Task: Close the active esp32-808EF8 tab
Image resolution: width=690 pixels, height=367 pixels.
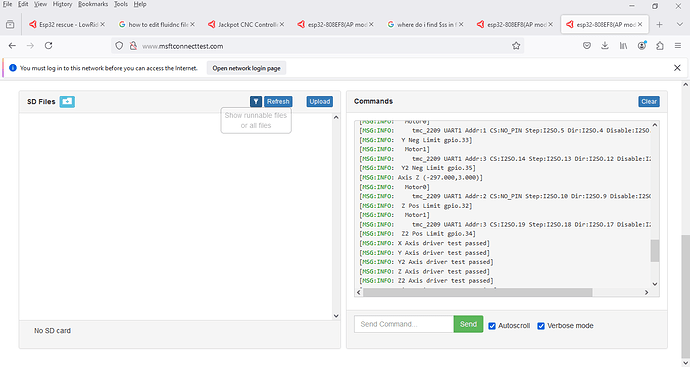Action: click(640, 25)
